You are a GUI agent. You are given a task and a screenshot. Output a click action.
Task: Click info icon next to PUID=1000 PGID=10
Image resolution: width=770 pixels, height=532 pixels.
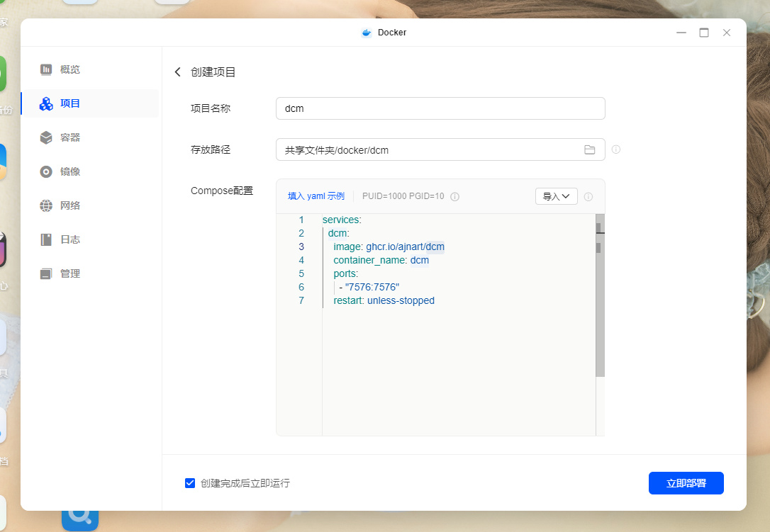tap(455, 196)
